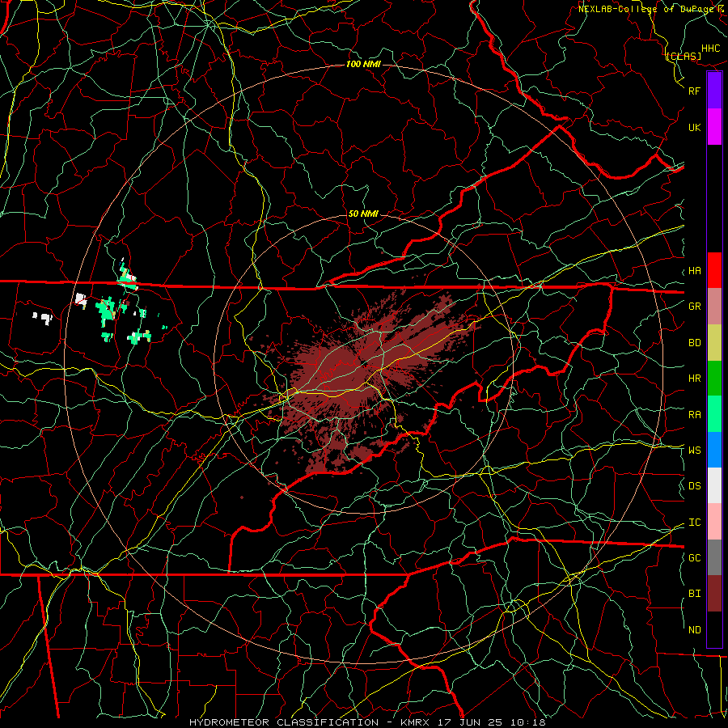The height and width of the screenshot is (728, 728).
Task: Click the [CLAS] unit label
Action: point(684,56)
